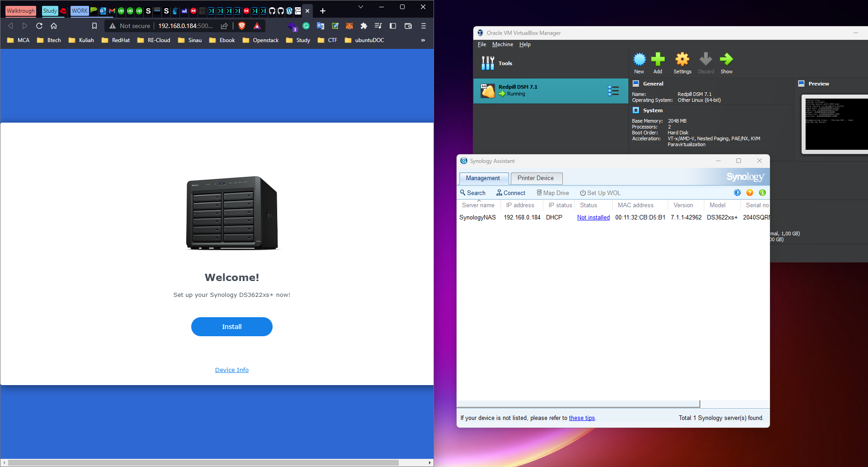Sort by Server name column header

479,205
